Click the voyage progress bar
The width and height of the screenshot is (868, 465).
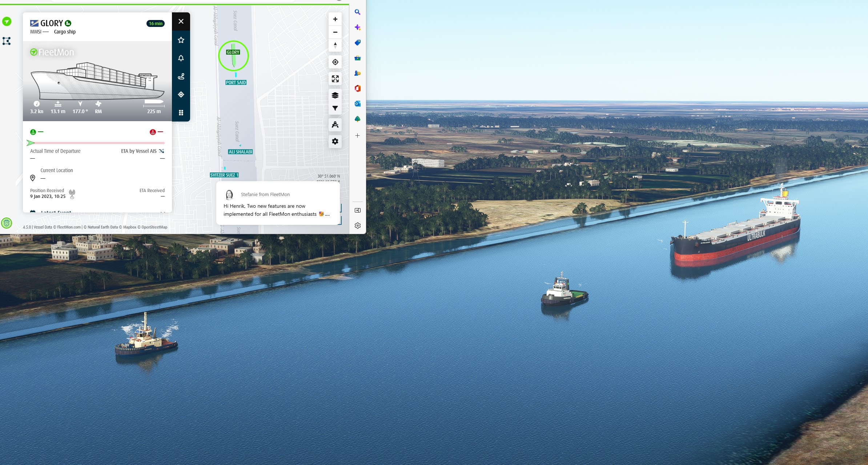coord(96,143)
